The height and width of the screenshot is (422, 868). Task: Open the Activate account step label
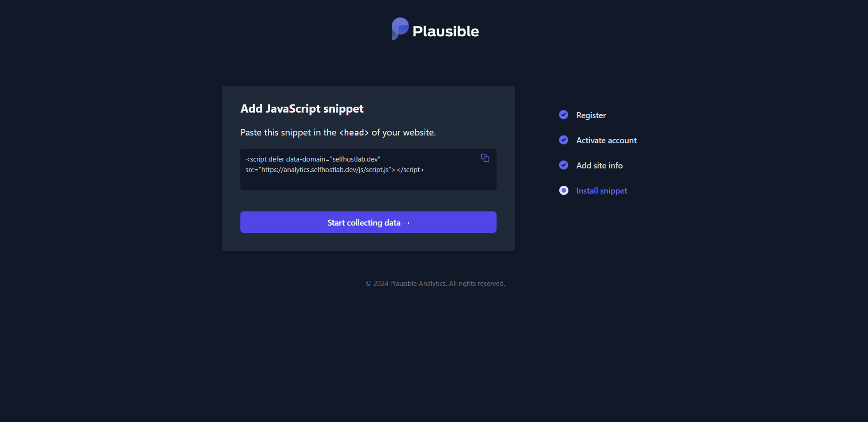coord(606,141)
